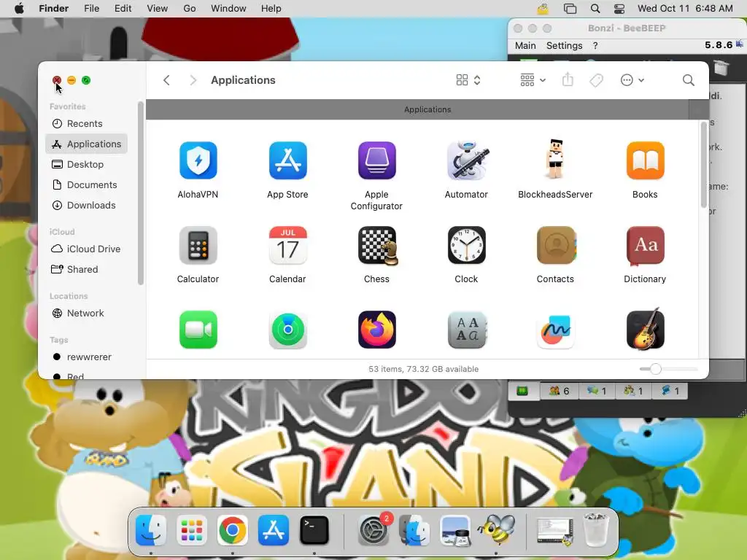747x560 pixels.
Task: Open the ? menu in BeeBEEP window
Action: [595, 46]
